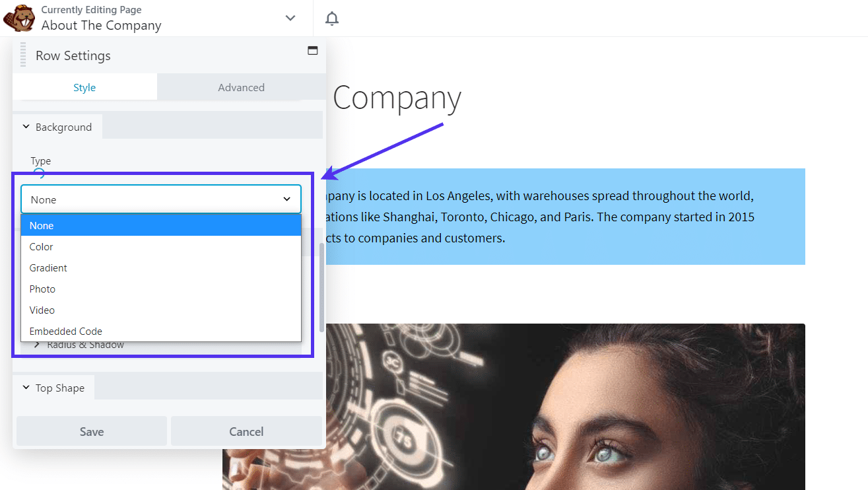Switch to the Advanced tab
Viewport: 868px width, 490px height.
click(x=241, y=87)
